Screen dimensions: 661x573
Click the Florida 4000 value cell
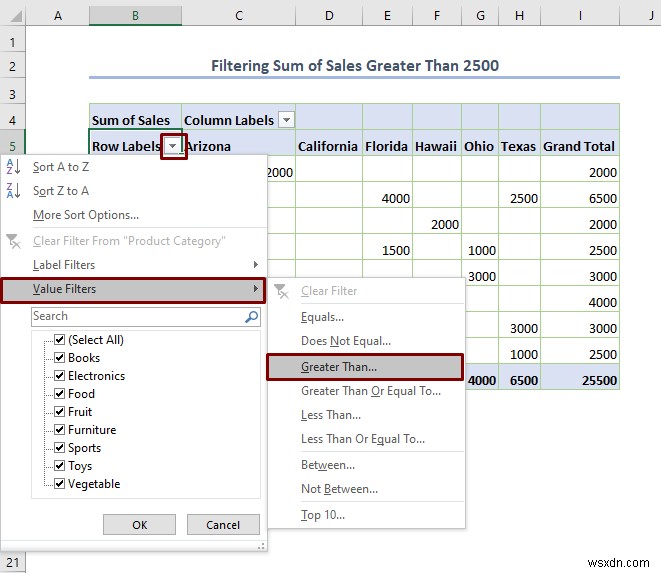[387, 195]
